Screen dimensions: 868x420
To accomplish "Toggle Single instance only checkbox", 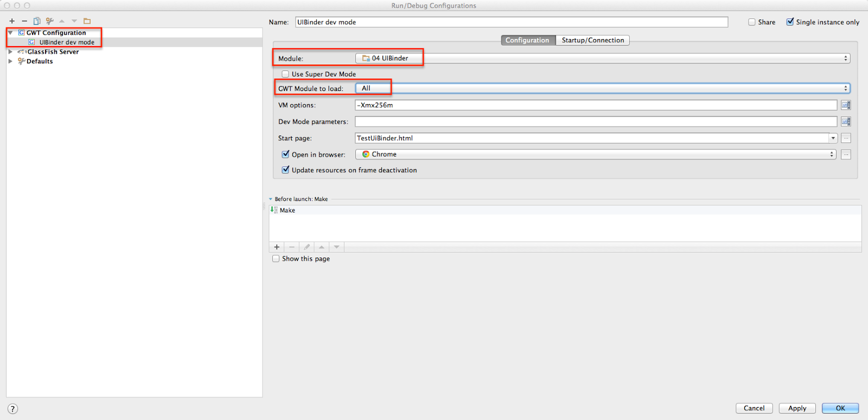I will [x=790, y=22].
